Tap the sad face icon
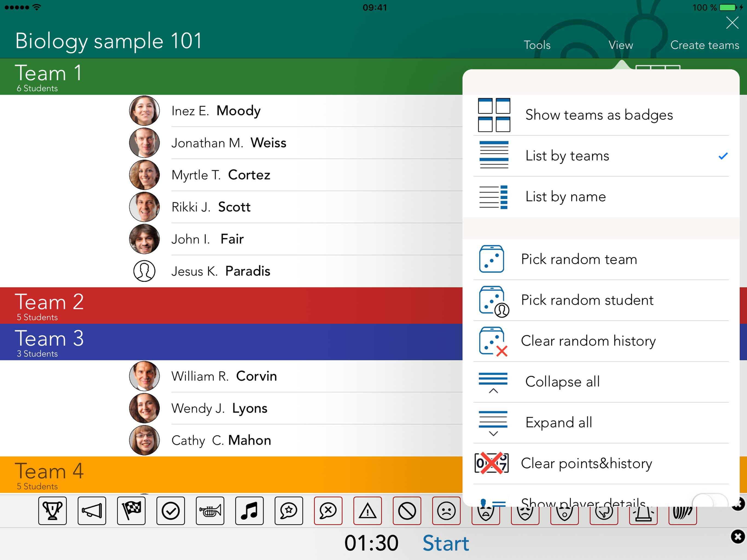747x560 pixels. (446, 510)
